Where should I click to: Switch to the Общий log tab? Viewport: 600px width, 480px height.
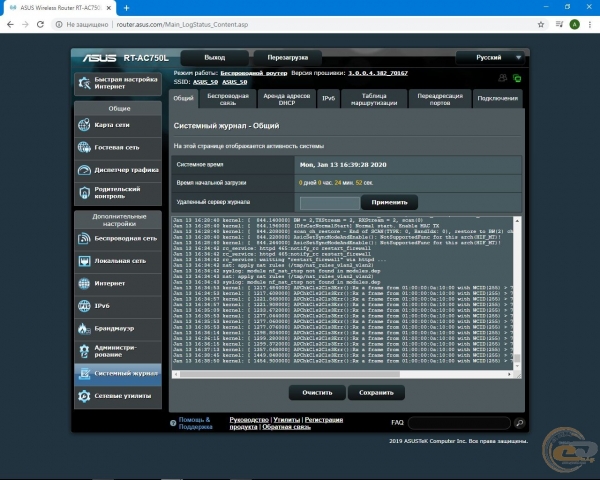183,98
